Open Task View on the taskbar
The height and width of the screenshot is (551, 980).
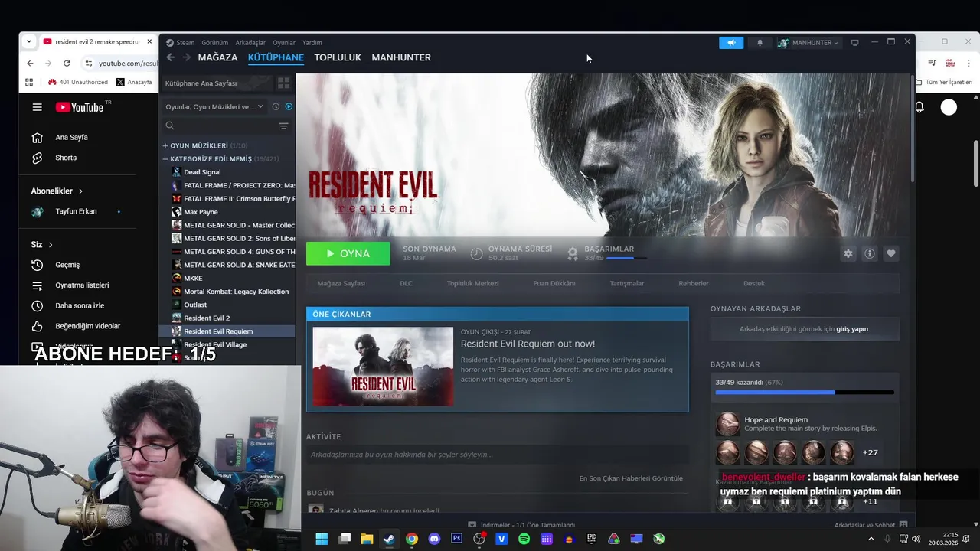pyautogui.click(x=345, y=539)
